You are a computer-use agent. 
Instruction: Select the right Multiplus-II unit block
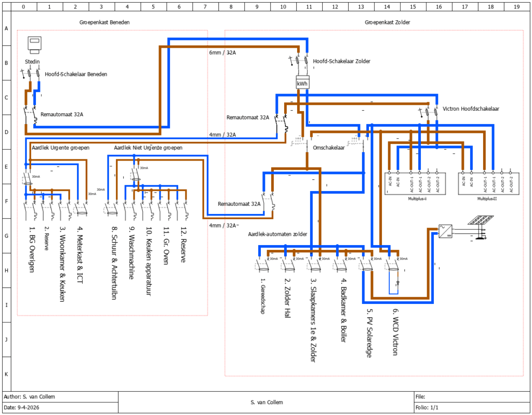[488, 183]
